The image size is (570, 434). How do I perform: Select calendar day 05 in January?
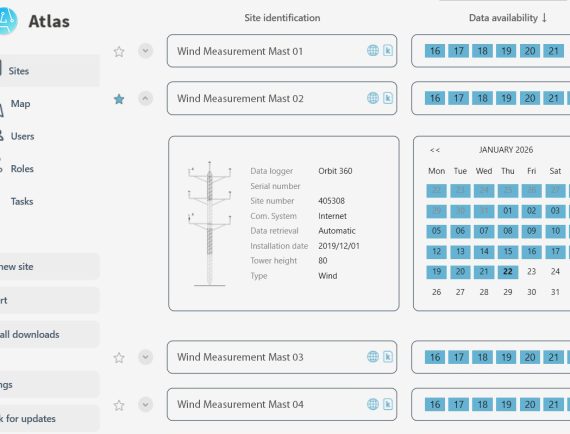436,231
